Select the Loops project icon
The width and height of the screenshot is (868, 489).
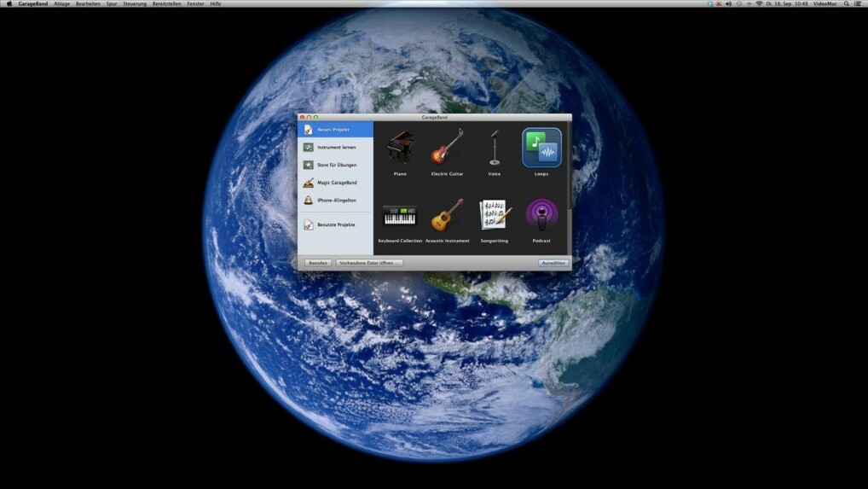click(x=541, y=148)
